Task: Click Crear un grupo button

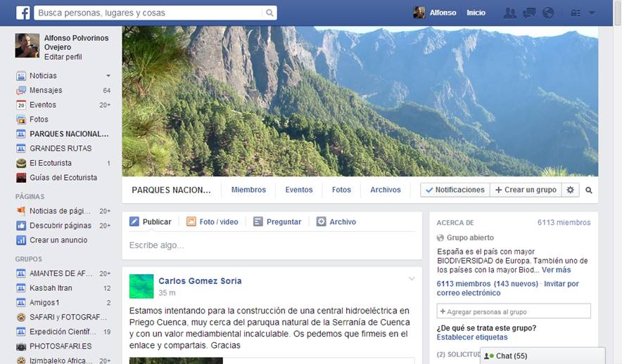Action: 526,190
